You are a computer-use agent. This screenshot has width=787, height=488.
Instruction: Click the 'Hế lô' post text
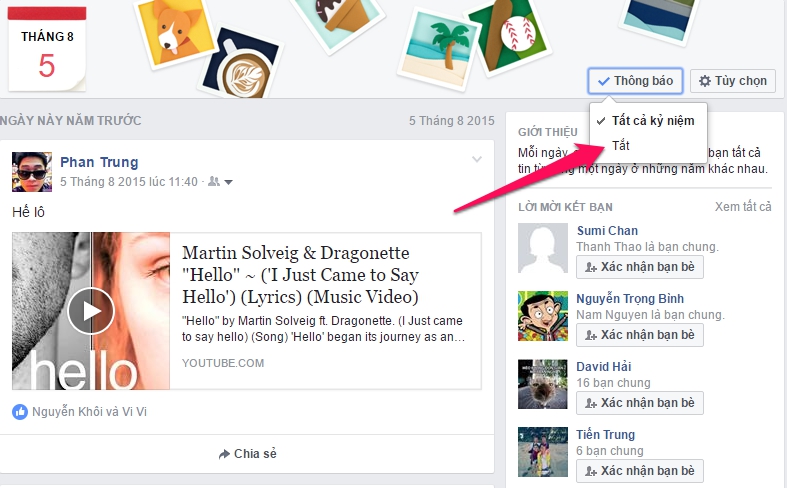[29, 212]
